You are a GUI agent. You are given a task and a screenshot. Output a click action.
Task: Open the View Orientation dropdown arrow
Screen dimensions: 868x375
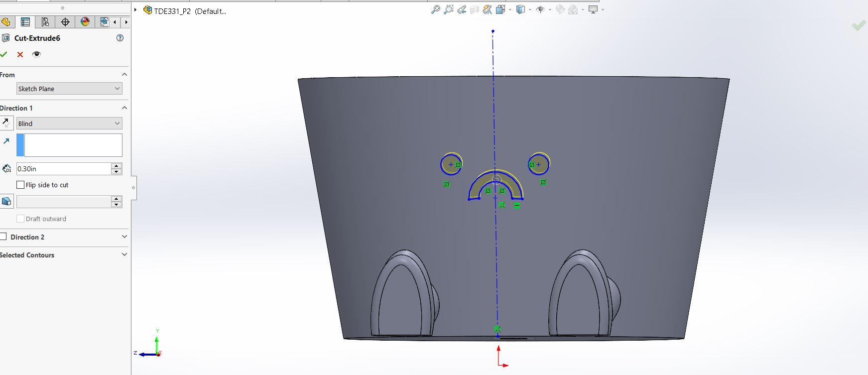(510, 9)
